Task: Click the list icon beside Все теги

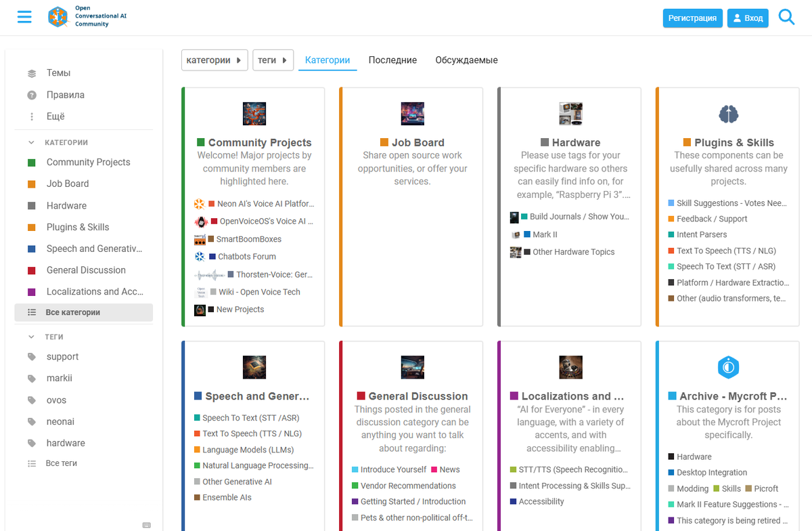Action: pos(32,463)
